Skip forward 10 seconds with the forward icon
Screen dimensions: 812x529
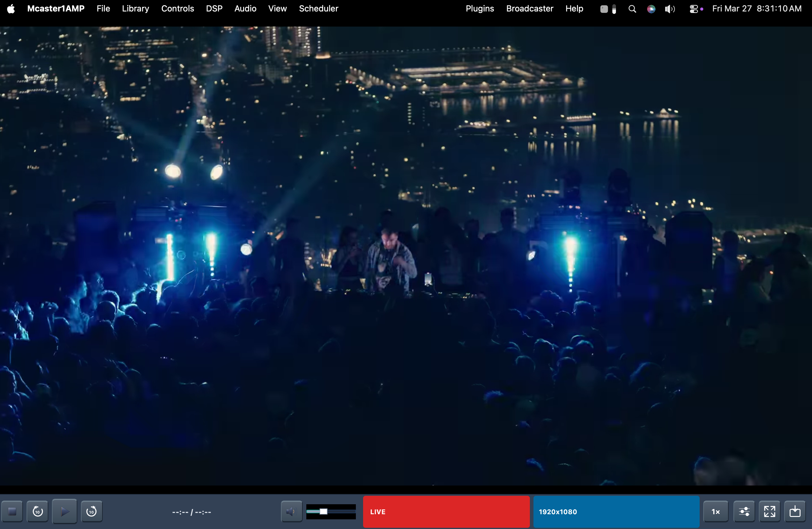pyautogui.click(x=91, y=511)
